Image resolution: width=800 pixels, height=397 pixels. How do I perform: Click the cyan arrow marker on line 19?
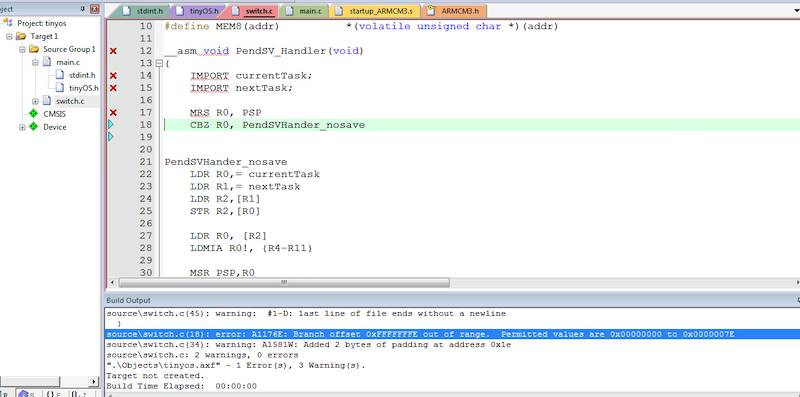111,137
